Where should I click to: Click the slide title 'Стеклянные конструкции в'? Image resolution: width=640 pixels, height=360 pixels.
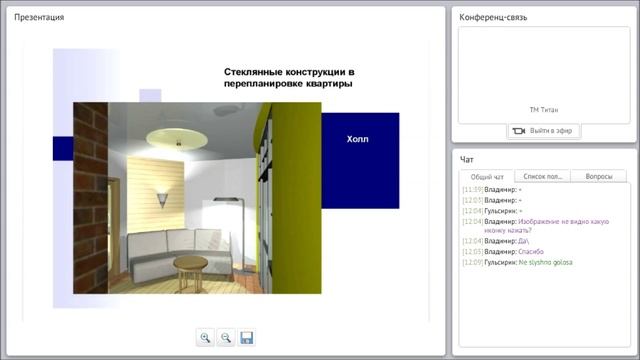pyautogui.click(x=289, y=72)
